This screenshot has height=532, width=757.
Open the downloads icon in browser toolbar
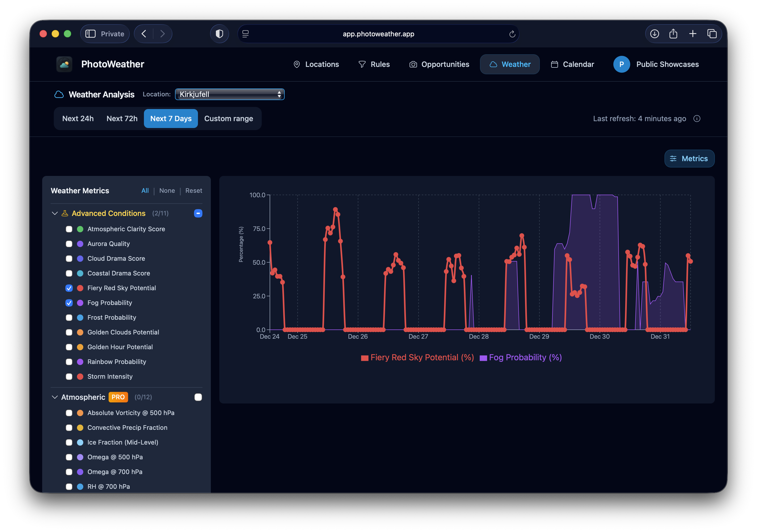pos(654,34)
